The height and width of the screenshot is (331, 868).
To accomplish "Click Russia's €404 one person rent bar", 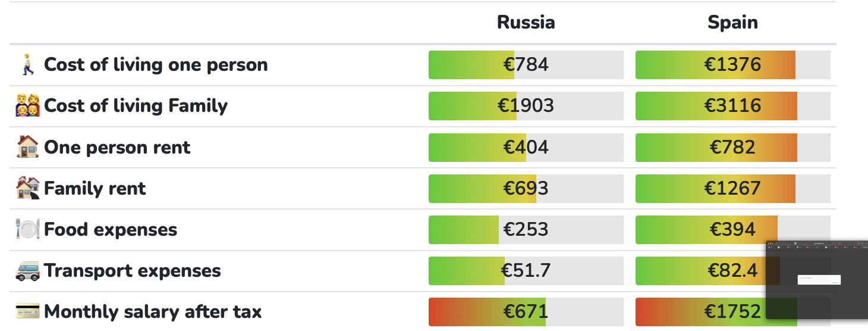I will pyautogui.click(x=526, y=147).
